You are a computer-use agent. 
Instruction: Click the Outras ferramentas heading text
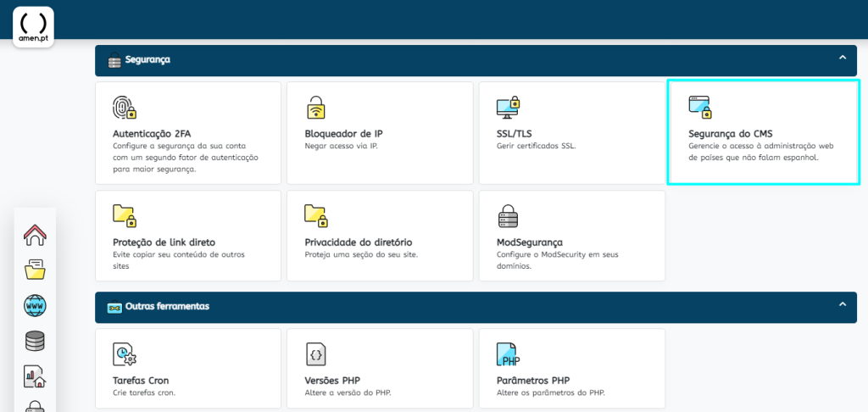pyautogui.click(x=167, y=306)
